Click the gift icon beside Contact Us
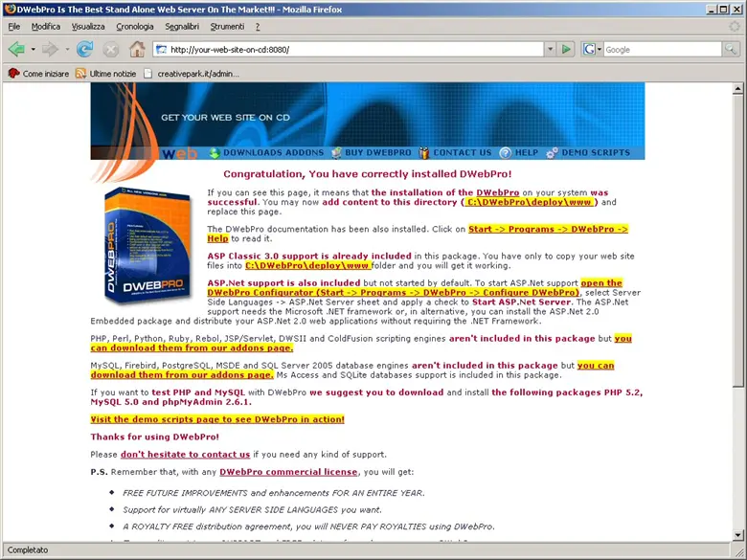This screenshot has height=560, width=747. coord(424,153)
